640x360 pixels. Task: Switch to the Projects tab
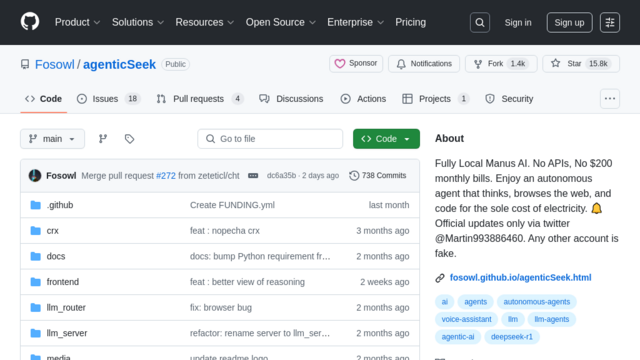tap(436, 99)
